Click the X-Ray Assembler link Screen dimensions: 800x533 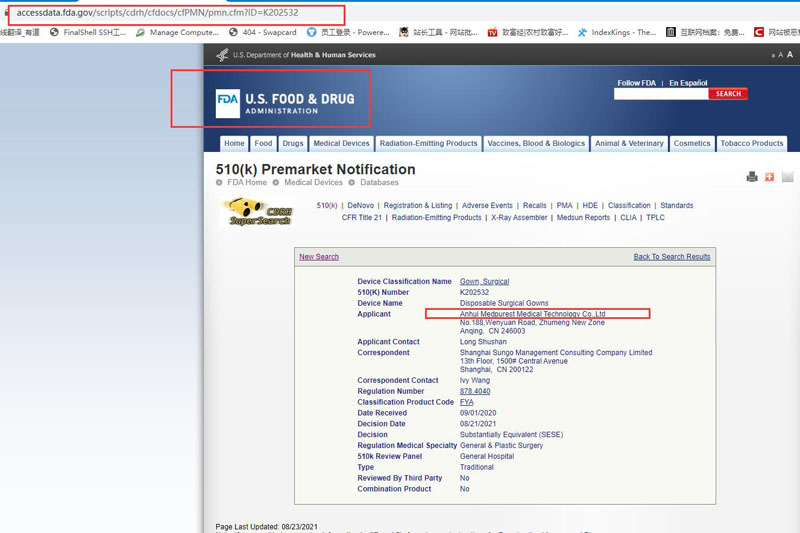pos(519,217)
